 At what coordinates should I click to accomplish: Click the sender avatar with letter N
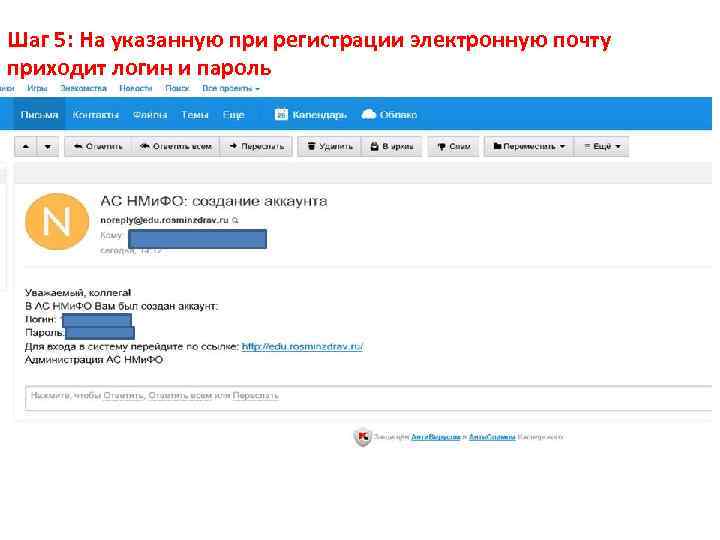(57, 221)
